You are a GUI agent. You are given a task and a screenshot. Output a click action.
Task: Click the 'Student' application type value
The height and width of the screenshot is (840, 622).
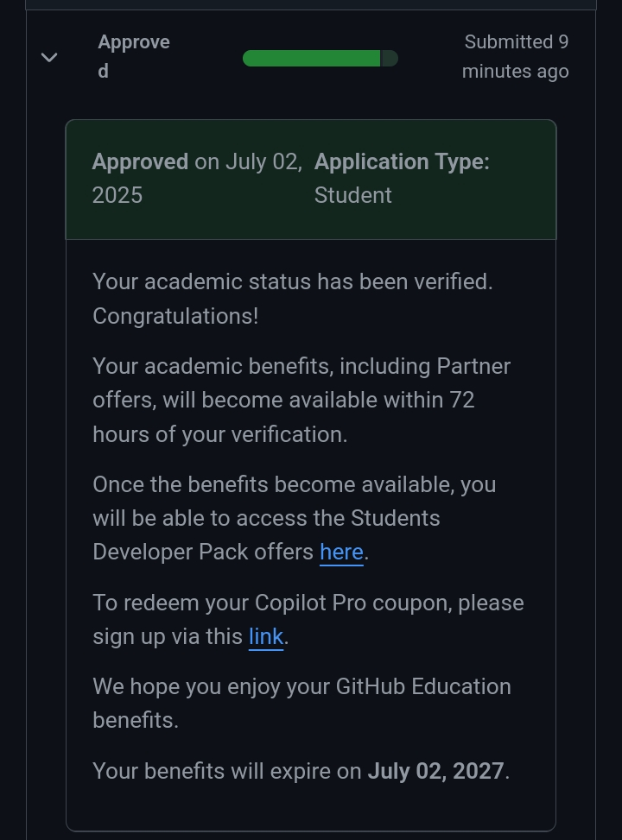coord(352,196)
